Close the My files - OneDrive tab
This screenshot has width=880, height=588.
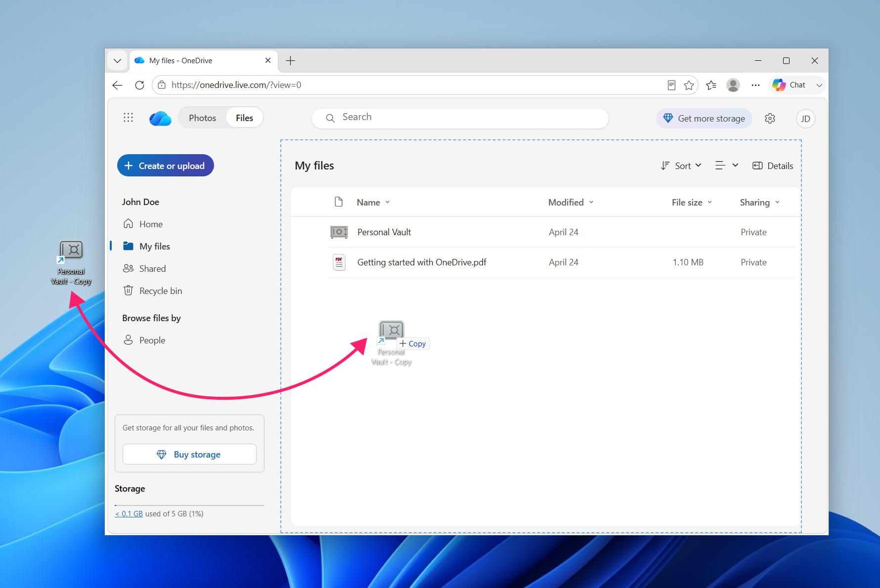coord(268,60)
